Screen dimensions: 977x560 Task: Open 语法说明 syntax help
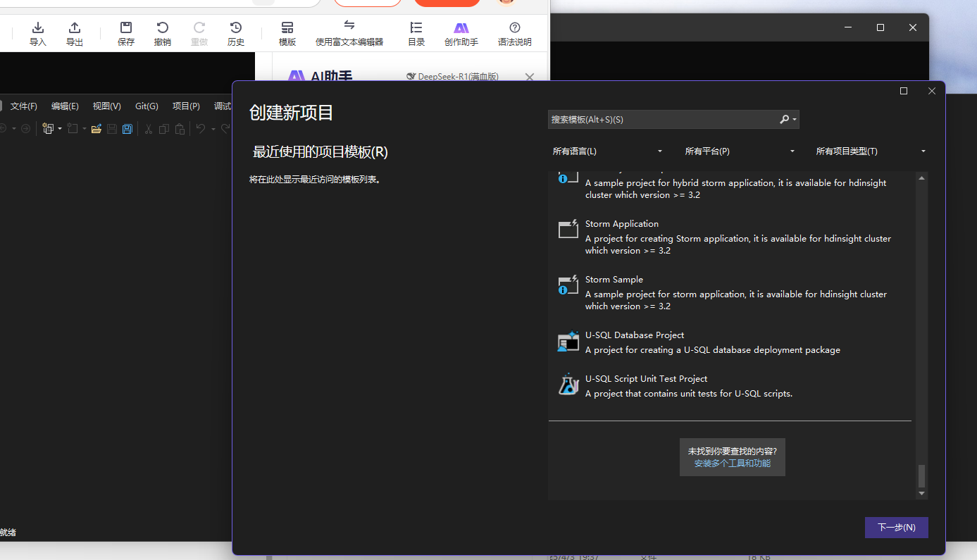[x=514, y=32]
